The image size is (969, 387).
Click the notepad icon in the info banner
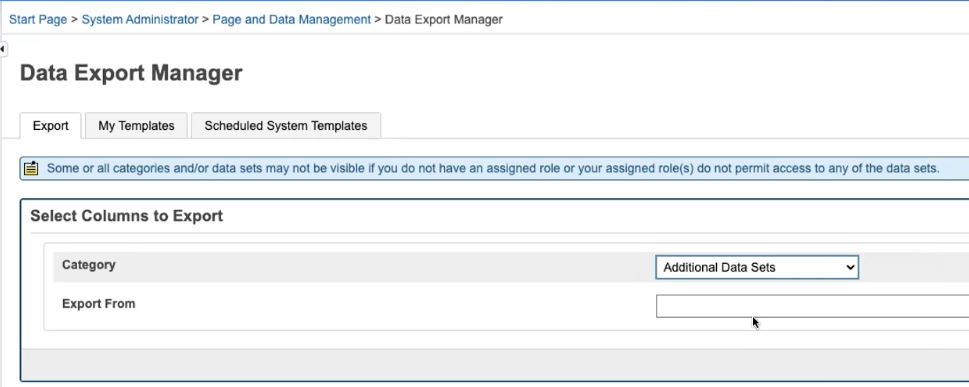(x=31, y=168)
